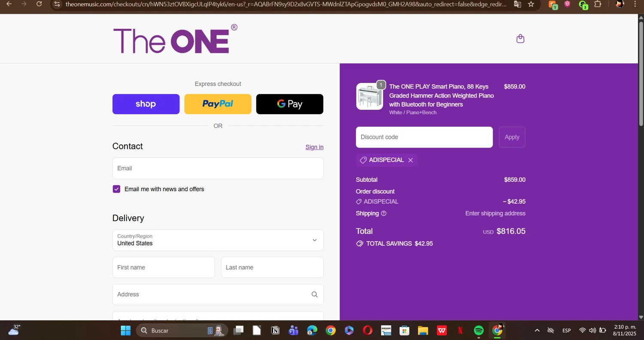
Task: Open the volume speaker tray icon
Action: coord(592,331)
